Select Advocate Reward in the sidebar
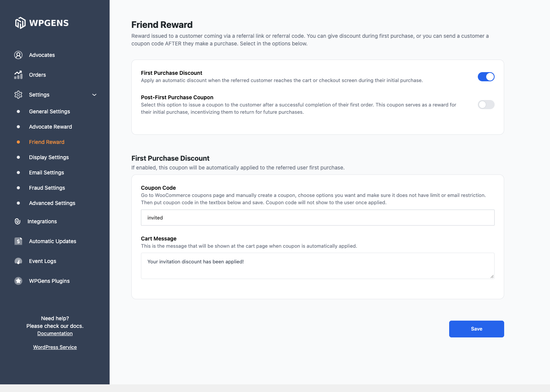The width and height of the screenshot is (550, 392). pyautogui.click(x=50, y=127)
